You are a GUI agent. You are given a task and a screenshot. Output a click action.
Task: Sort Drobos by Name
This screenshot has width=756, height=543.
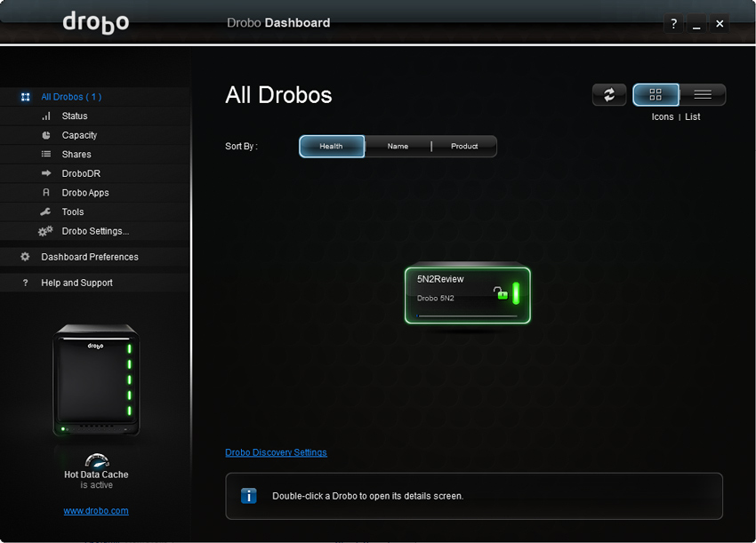(398, 146)
